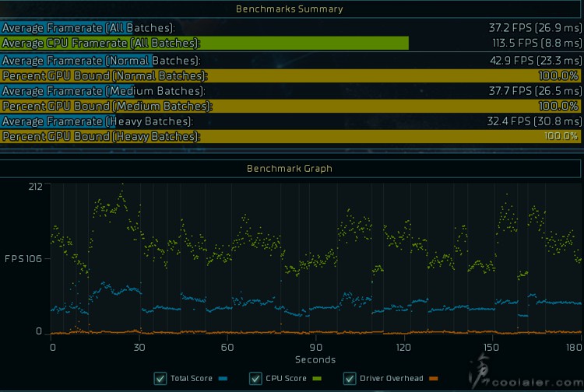
Task: Click the 113.5 FPS (8.8 ms) value
Action: [x=537, y=43]
